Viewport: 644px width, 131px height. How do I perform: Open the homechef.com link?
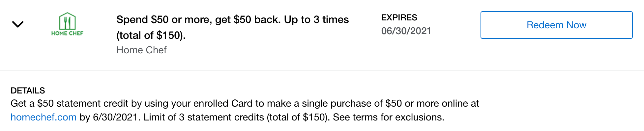[x=44, y=117]
